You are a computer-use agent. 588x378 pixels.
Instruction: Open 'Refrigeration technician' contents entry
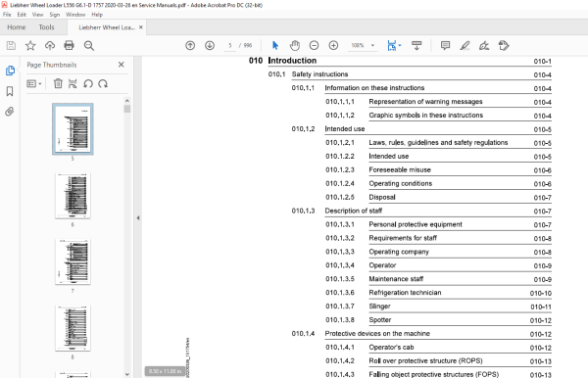click(405, 293)
